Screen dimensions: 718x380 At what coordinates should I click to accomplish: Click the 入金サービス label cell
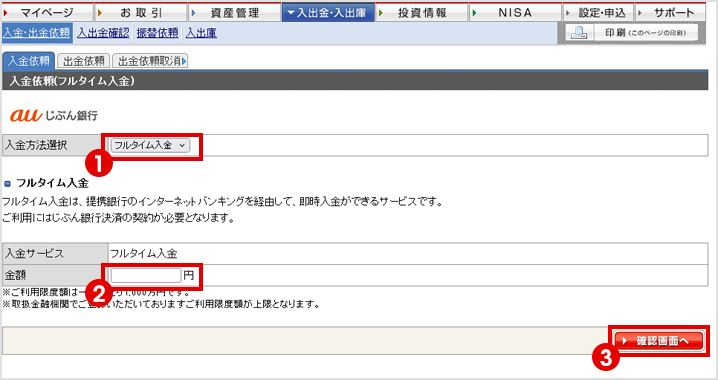point(55,254)
